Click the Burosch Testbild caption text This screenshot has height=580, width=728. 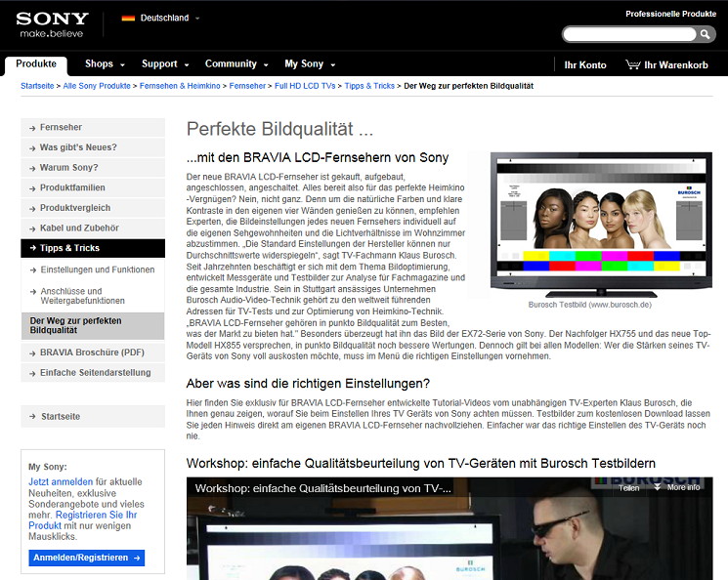tap(589, 305)
